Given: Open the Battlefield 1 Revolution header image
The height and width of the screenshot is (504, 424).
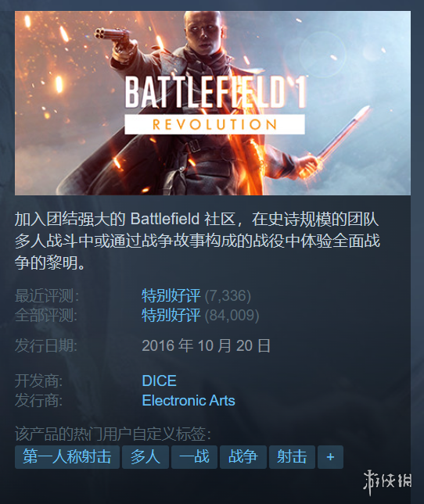Looking at the screenshot, I should tap(213, 103).
